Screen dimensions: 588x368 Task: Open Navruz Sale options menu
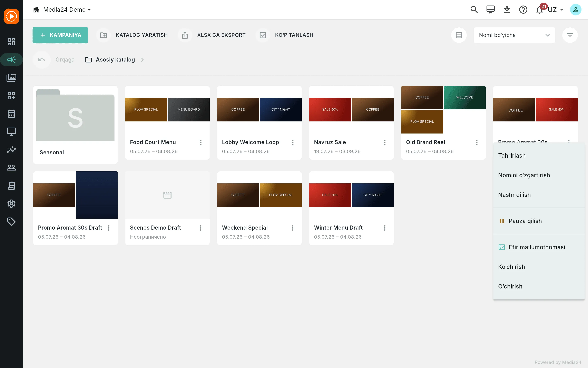pyautogui.click(x=385, y=142)
